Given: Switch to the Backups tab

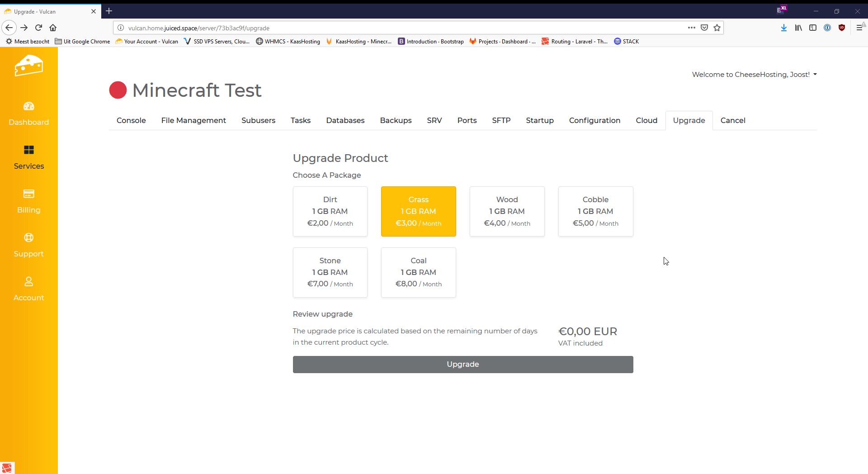Looking at the screenshot, I should (x=396, y=120).
